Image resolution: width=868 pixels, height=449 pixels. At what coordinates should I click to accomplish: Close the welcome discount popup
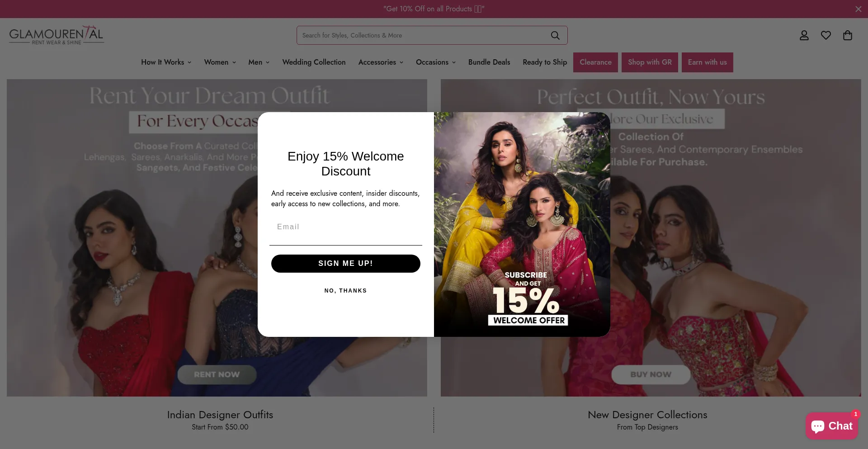coord(600,122)
